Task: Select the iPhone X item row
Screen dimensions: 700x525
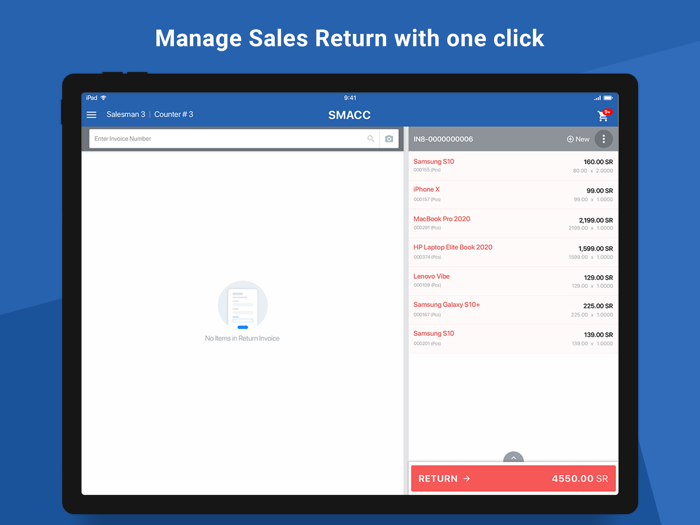Action: pos(513,194)
